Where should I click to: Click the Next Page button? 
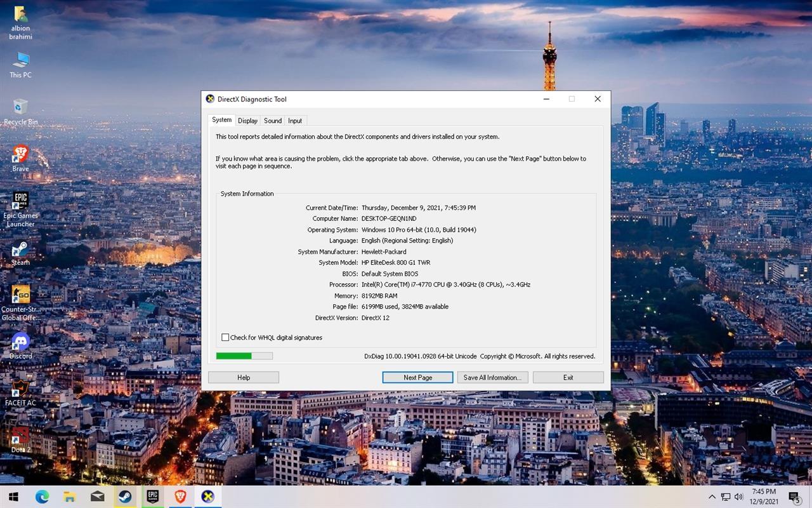click(x=418, y=377)
